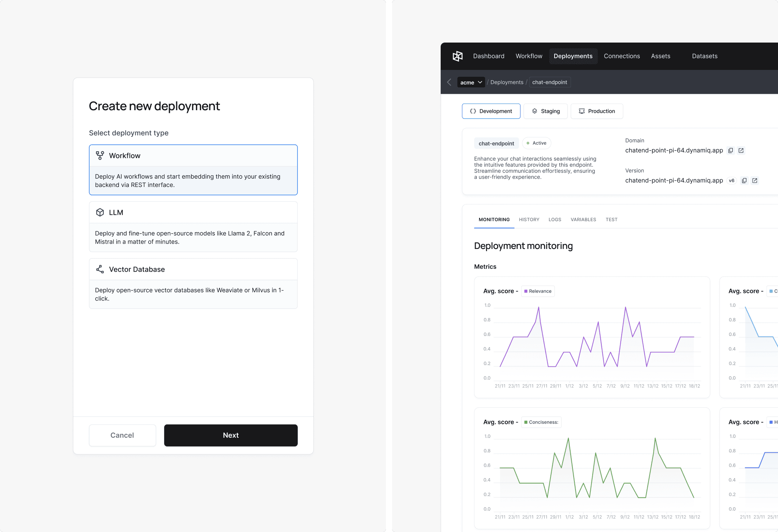Copy the Domain URL with copy icon
Screen dimensions: 778x532
(x=731, y=150)
